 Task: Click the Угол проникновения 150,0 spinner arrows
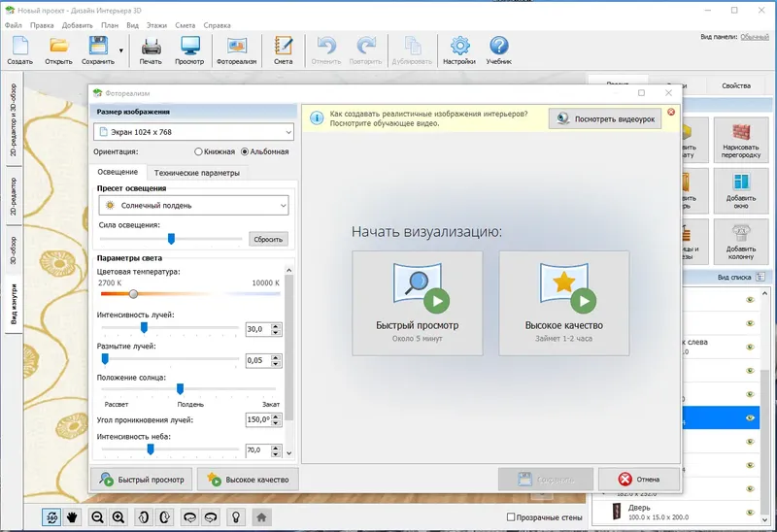277,420
